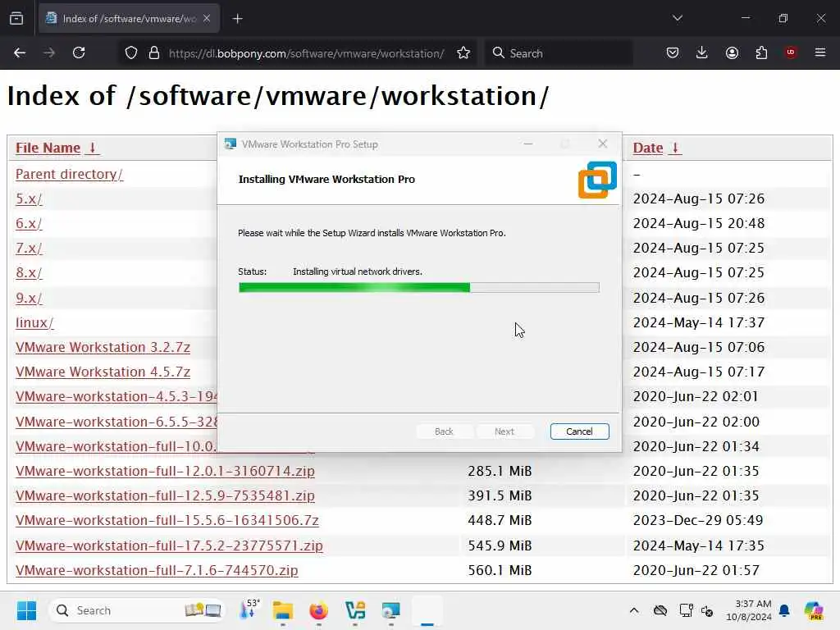Download VMware-workstation-full-12.0.1-3160714.zip
Viewport: 840px width, 630px height.
pos(165,471)
